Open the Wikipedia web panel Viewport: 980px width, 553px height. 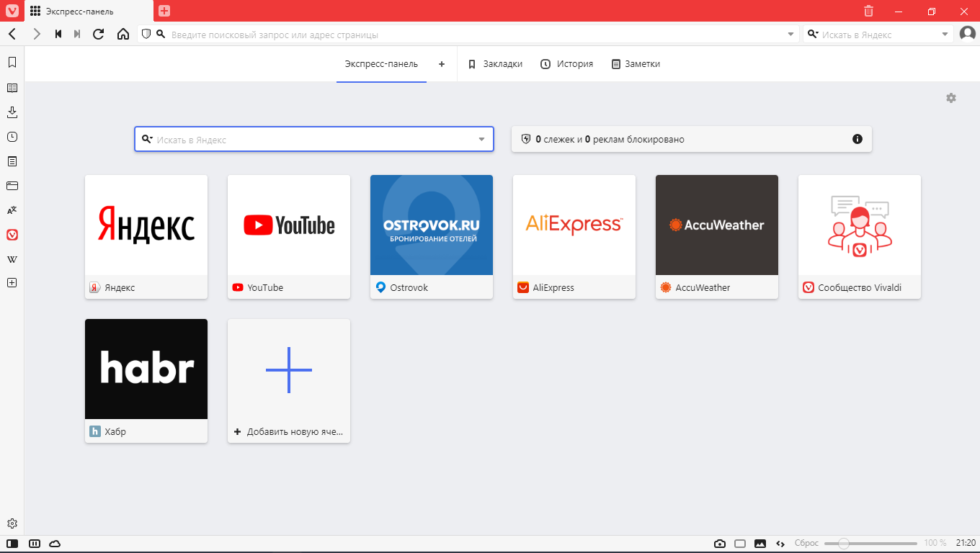coord(12,259)
